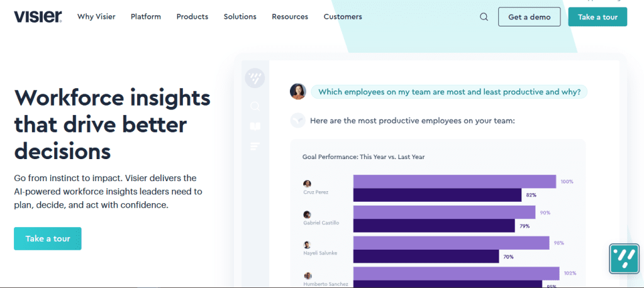Click Nayeli Salunke 98% bar
644x288 pixels.
tap(452, 243)
